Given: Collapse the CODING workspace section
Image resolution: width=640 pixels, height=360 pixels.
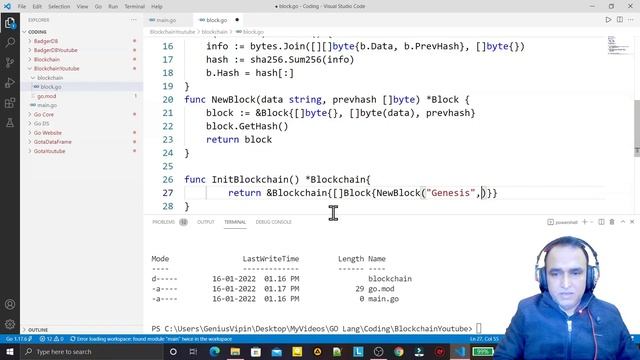Looking at the screenshot, I should tap(82, 32).
